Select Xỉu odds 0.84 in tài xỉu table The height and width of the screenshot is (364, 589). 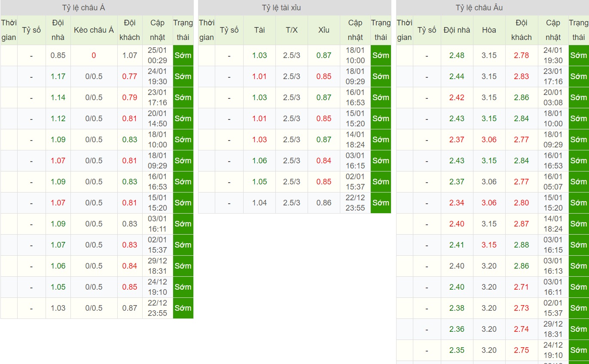(324, 161)
